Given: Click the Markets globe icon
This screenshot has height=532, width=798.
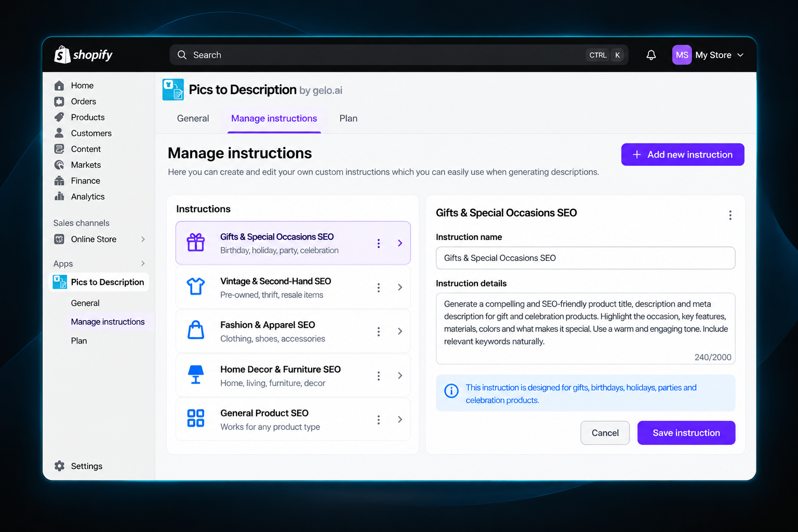Looking at the screenshot, I should pos(59,165).
